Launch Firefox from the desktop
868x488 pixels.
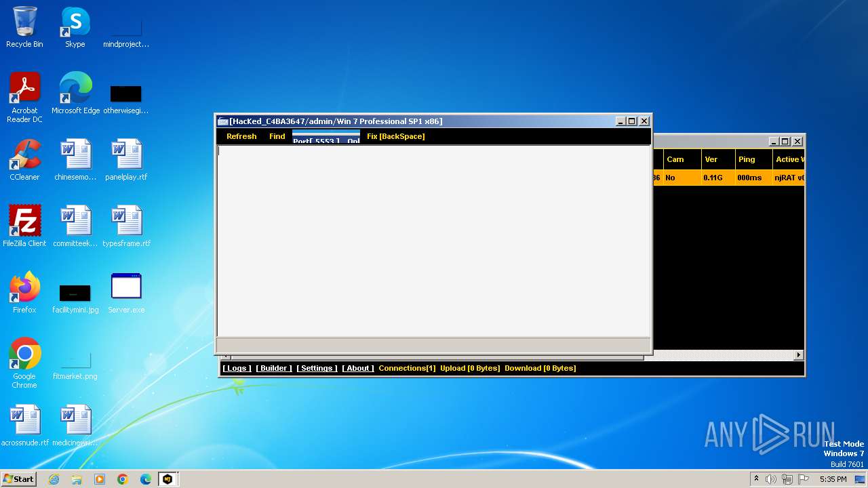click(x=24, y=292)
